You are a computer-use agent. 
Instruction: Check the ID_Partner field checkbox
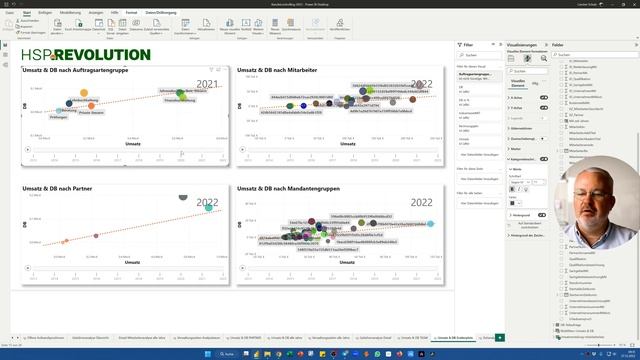561,73
